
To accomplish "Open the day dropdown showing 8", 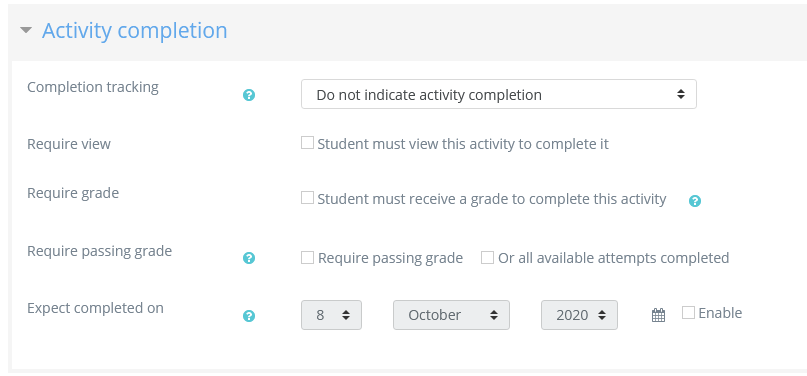I will point(331,315).
